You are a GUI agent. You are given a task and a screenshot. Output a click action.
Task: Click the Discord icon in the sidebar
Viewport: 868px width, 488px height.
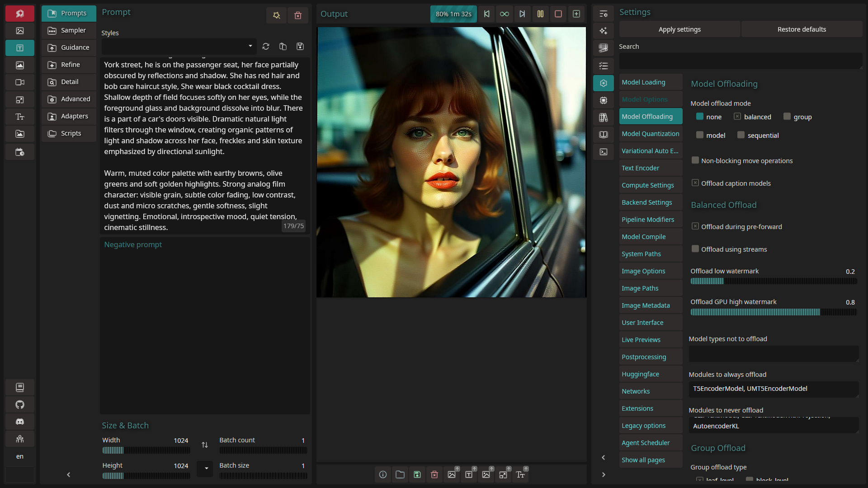tap(20, 422)
